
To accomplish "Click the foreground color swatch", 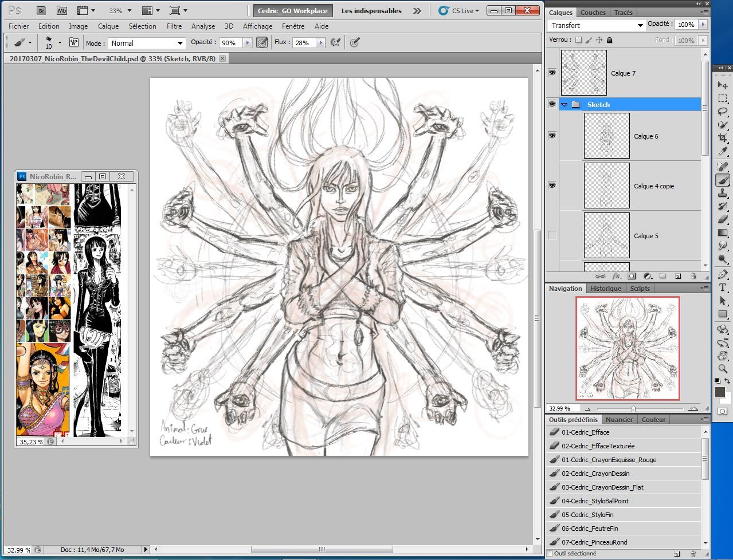I will pos(719,392).
